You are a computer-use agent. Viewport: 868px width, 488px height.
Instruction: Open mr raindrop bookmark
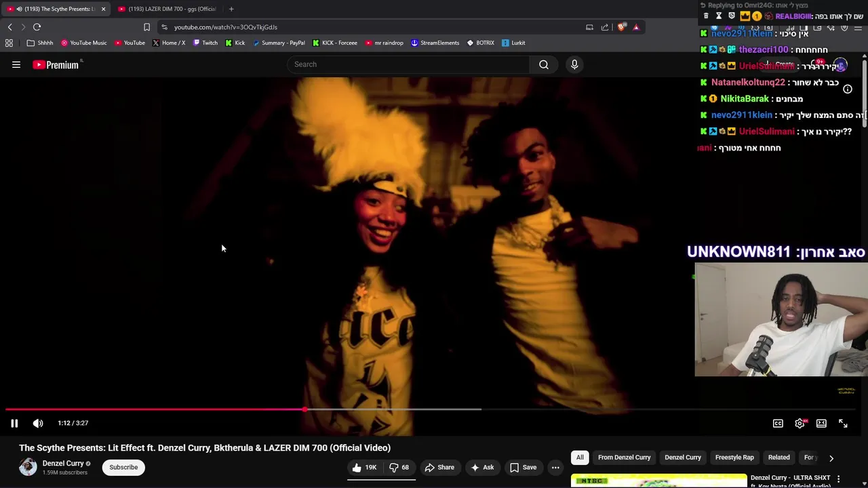384,43
